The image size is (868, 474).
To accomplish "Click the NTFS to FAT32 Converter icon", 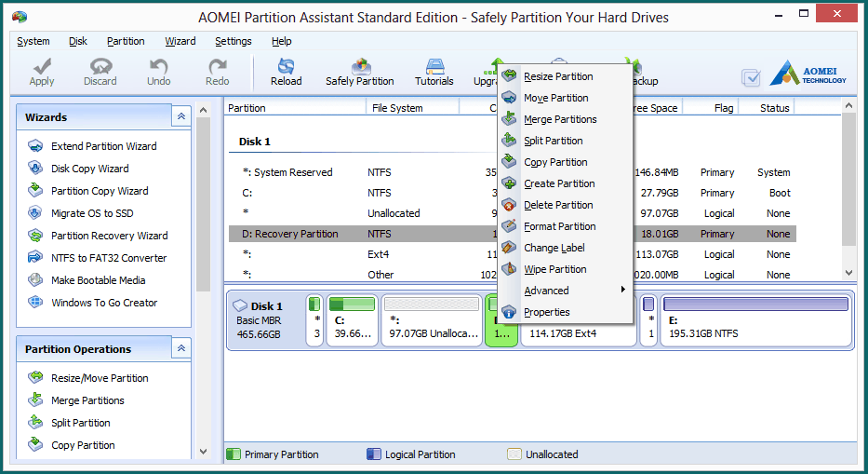I will coord(35,257).
